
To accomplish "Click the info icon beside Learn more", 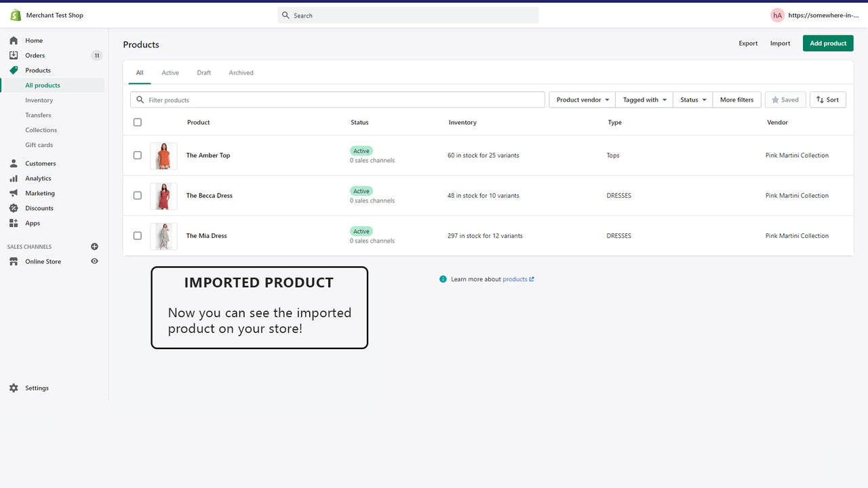I will click(443, 279).
